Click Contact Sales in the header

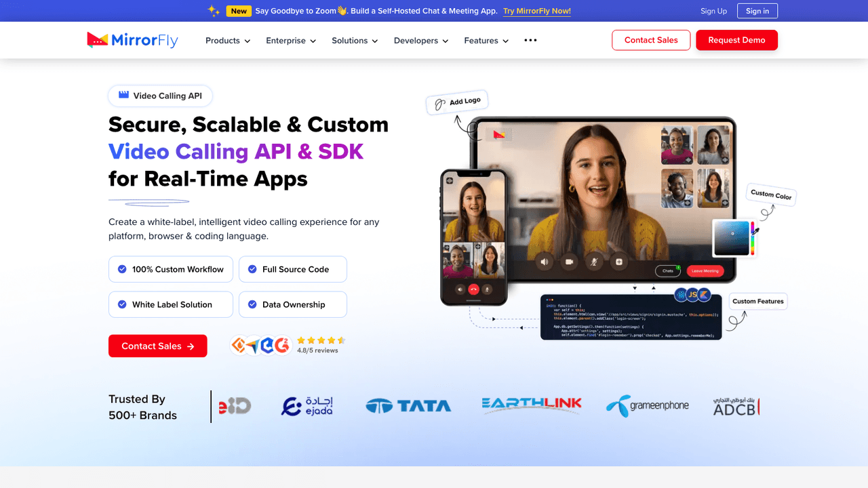[x=651, y=40]
